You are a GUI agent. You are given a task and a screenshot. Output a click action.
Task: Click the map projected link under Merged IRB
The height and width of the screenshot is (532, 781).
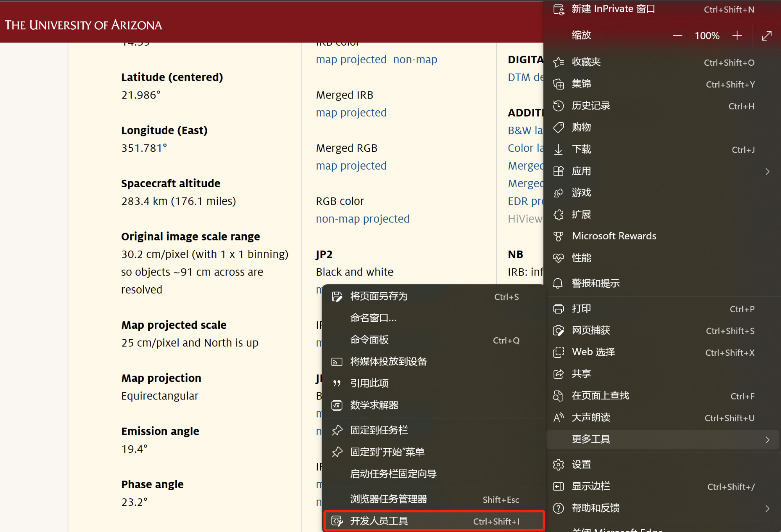pyautogui.click(x=351, y=113)
